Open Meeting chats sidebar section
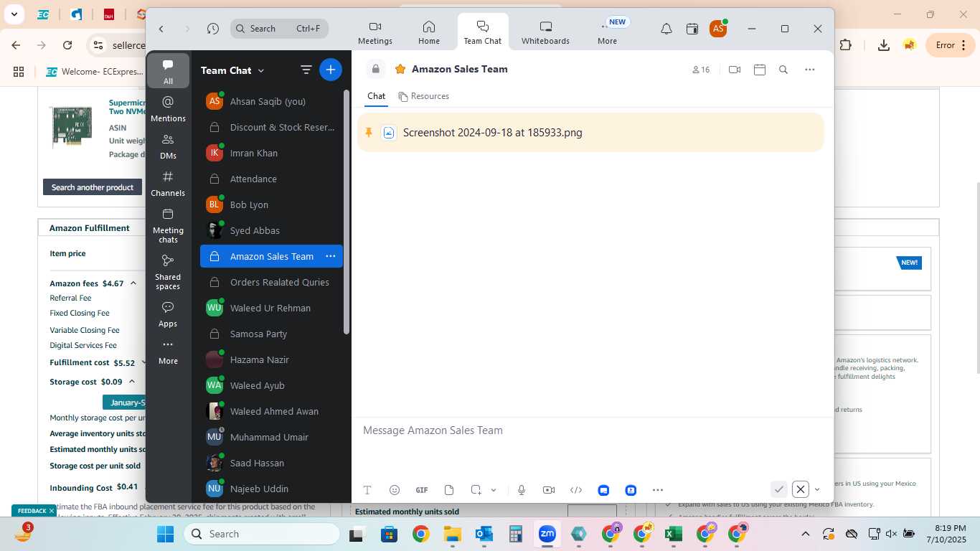The height and width of the screenshot is (551, 980). coord(168,225)
